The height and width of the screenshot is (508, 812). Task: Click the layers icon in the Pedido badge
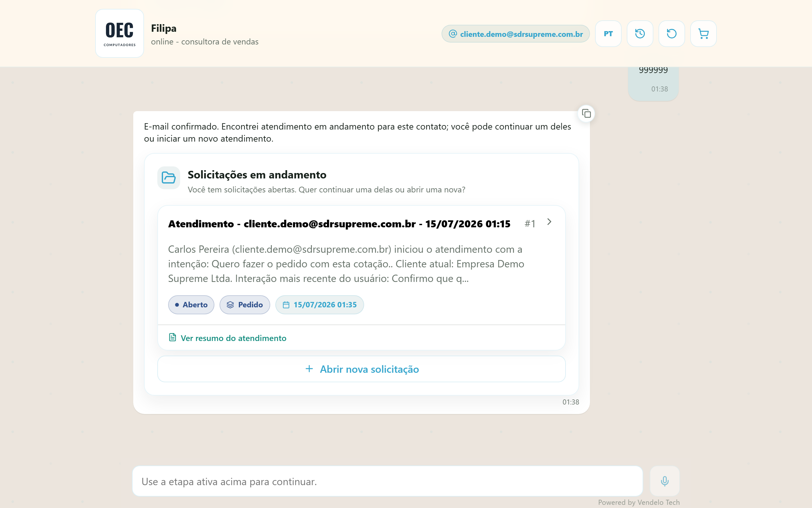[x=230, y=305]
